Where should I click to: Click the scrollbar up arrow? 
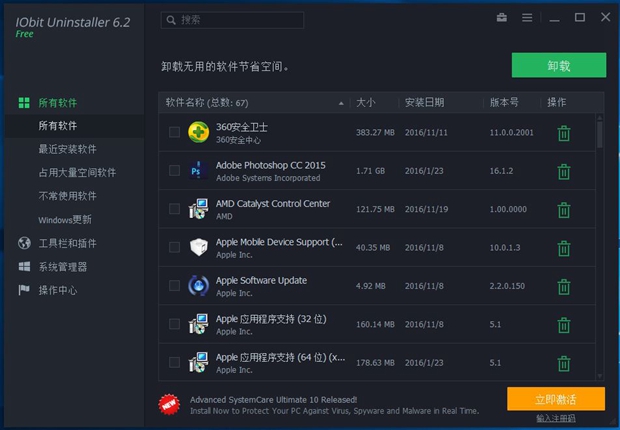[x=600, y=117]
